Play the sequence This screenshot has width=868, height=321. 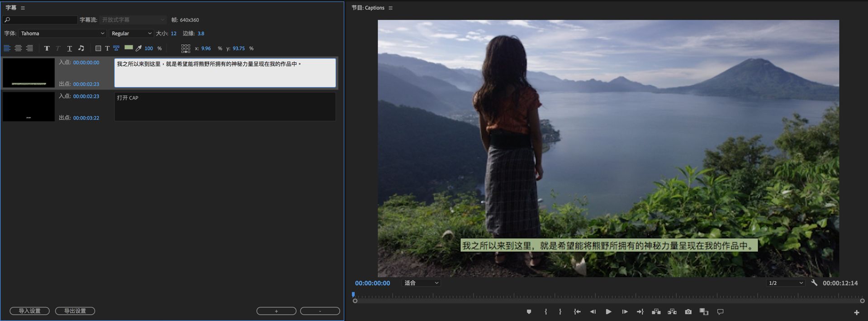pyautogui.click(x=609, y=312)
